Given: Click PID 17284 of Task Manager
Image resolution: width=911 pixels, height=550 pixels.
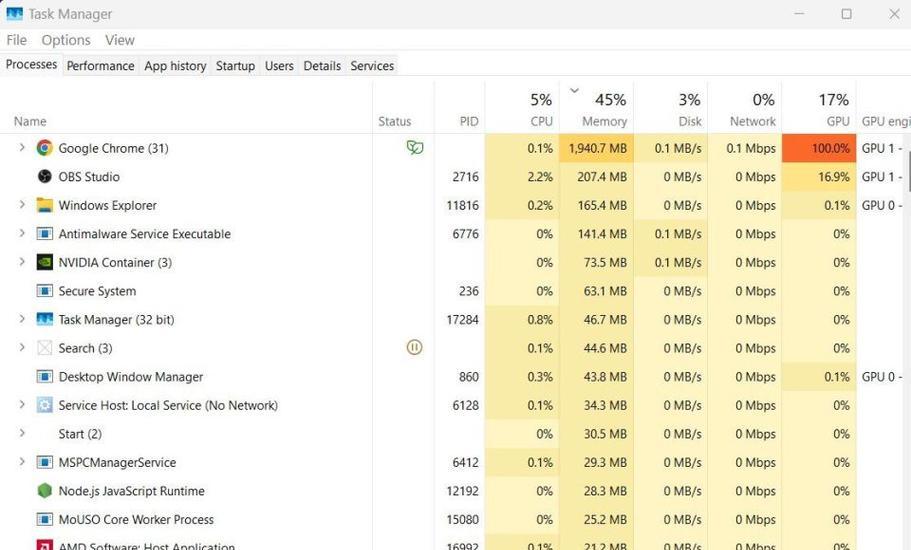Looking at the screenshot, I should point(462,319).
